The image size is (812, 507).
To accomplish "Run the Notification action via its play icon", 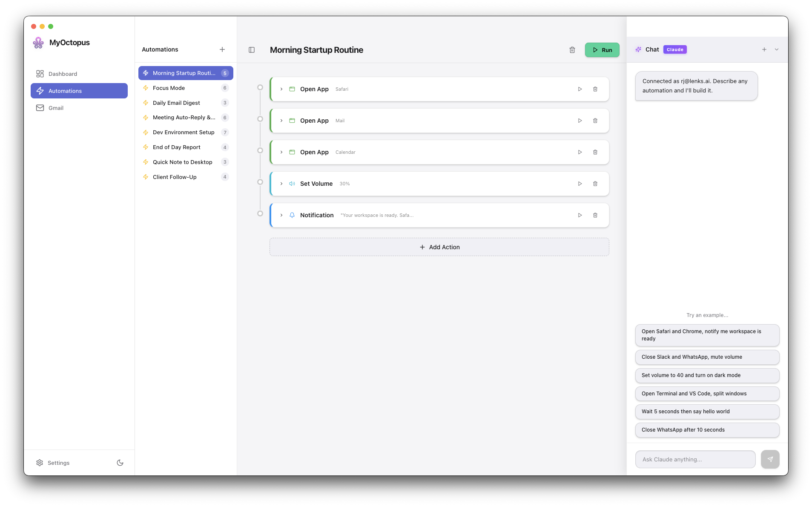I will tap(580, 215).
